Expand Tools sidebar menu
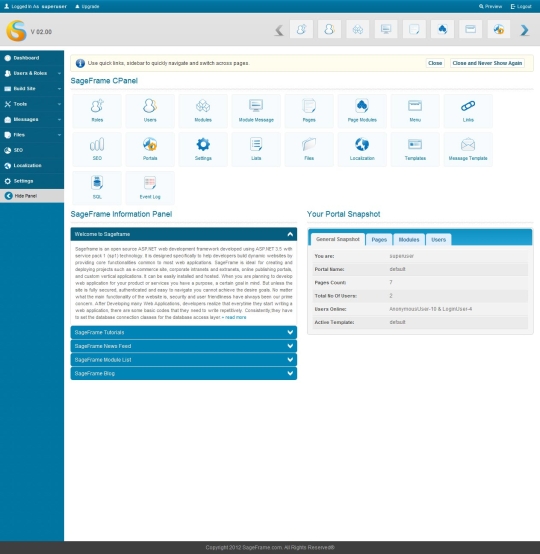The width and height of the screenshot is (540, 554). (32, 104)
